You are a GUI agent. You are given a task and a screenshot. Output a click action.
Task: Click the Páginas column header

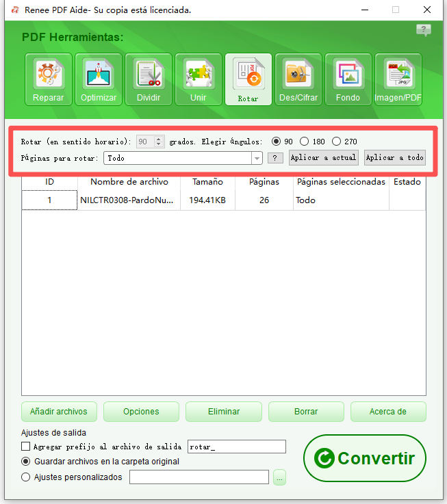(x=264, y=182)
